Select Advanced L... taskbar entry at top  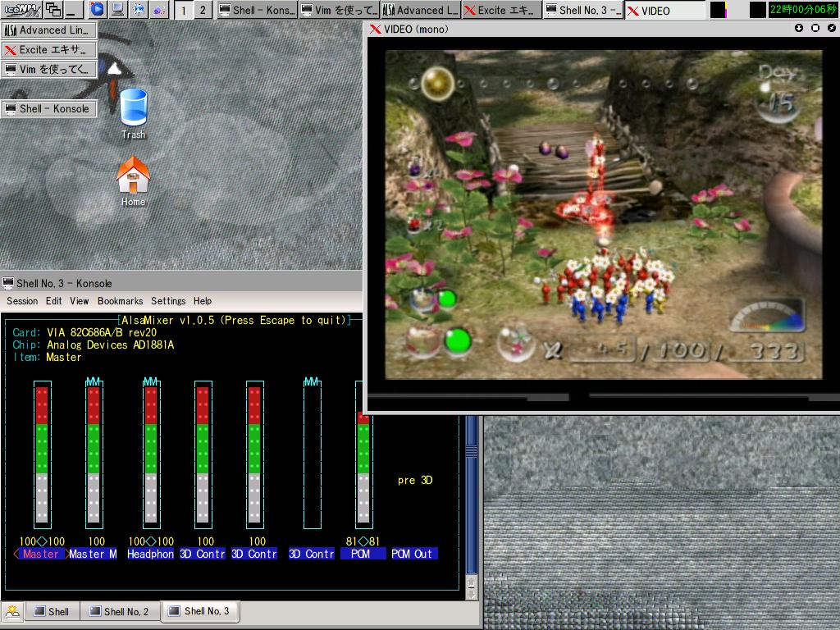(421, 10)
